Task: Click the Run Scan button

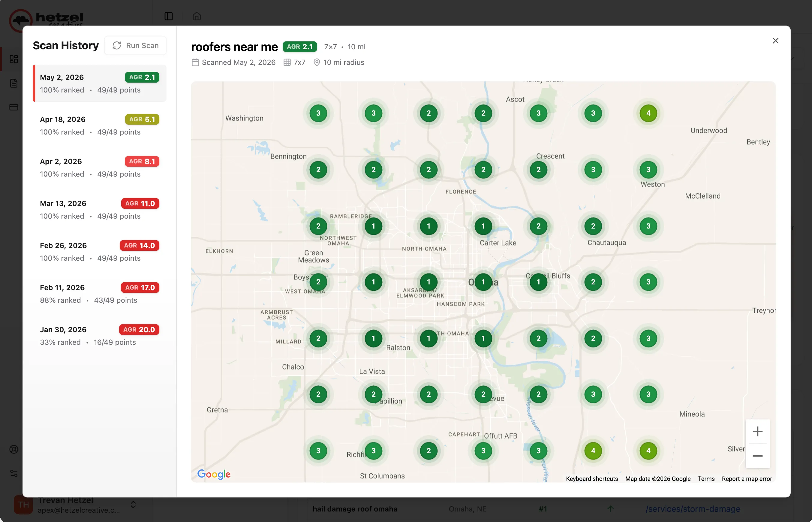Action: 135,45
